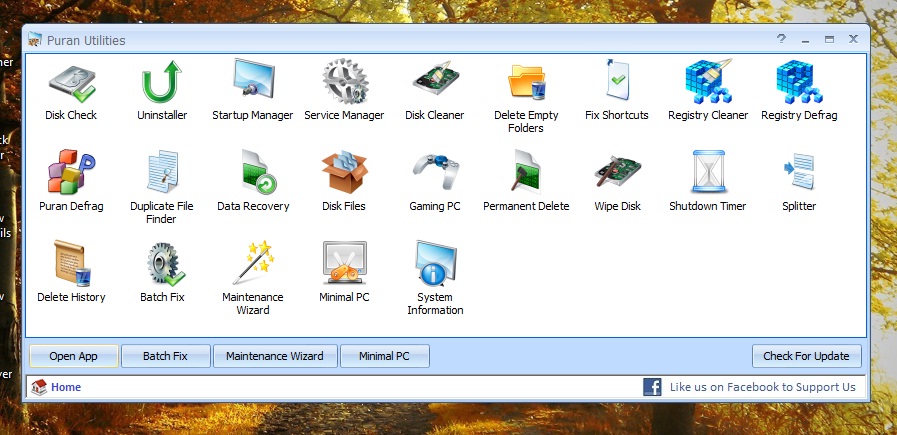Select the System Information icon
897x435 pixels.
pos(435,264)
